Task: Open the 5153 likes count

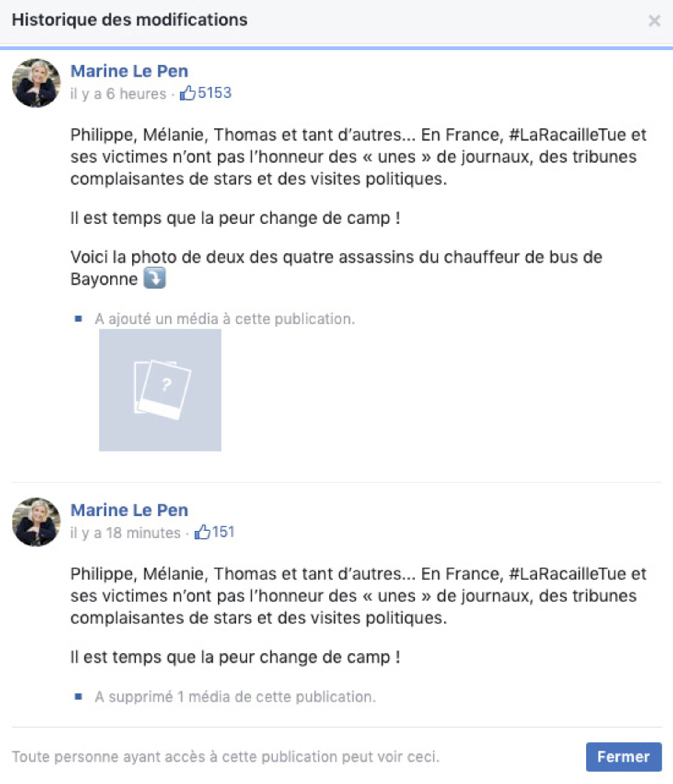Action: tap(214, 93)
